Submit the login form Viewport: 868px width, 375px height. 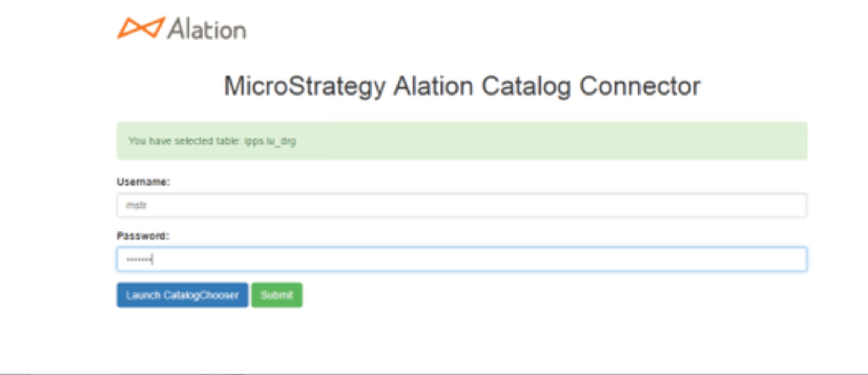point(277,295)
